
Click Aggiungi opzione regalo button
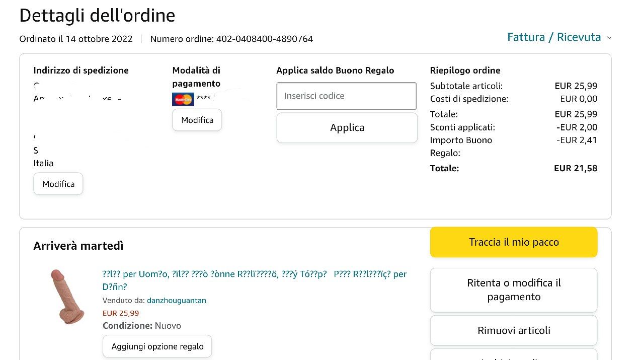coord(157,346)
